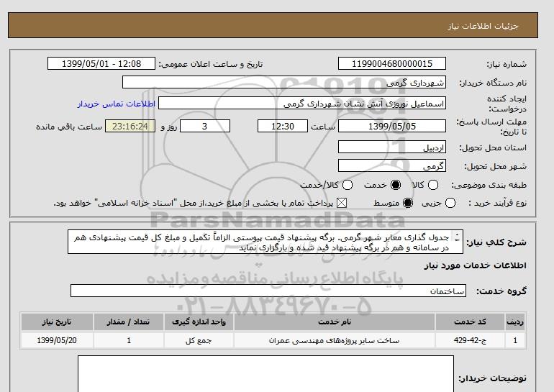Click the delivery city field گرمی

point(392,165)
